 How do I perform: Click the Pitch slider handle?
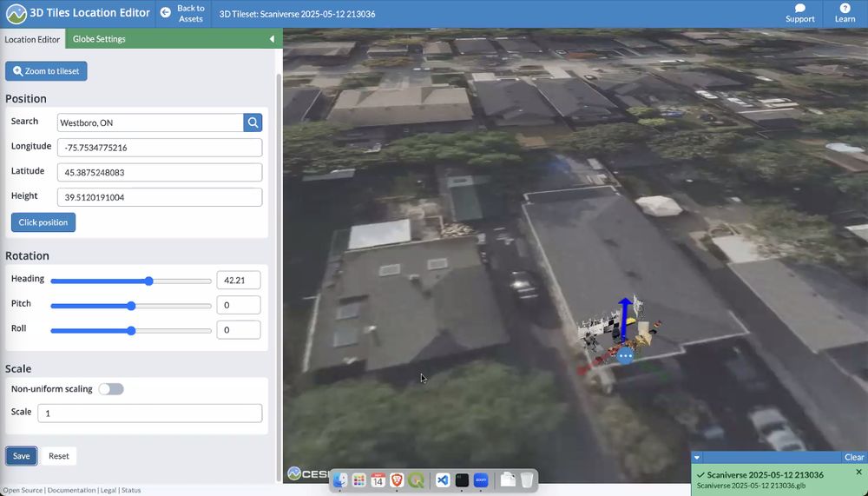coord(131,306)
